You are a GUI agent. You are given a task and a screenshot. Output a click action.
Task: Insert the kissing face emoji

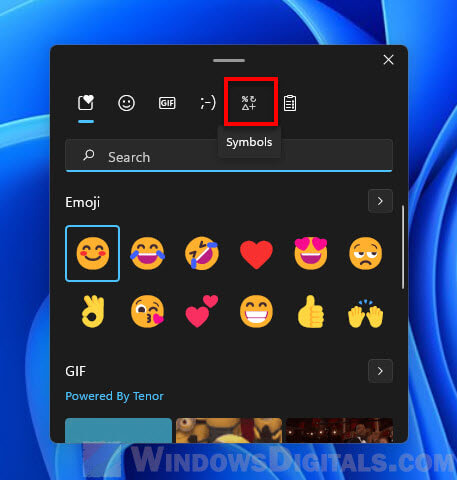click(147, 311)
